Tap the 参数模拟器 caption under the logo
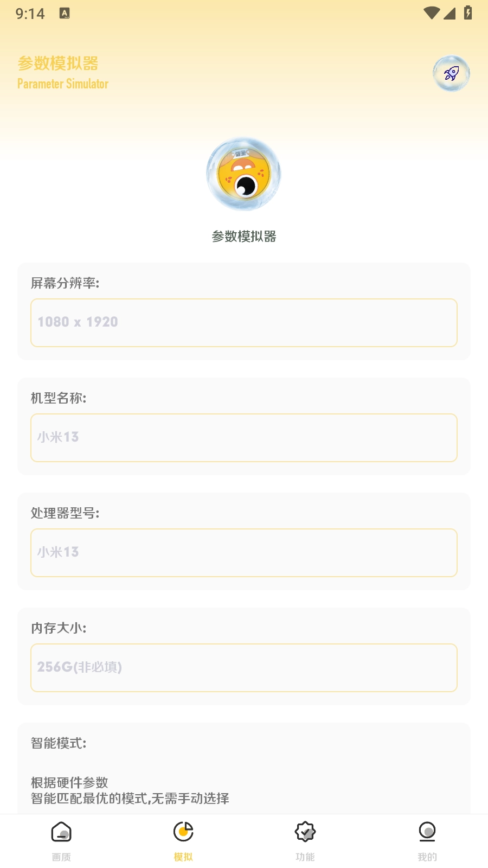This screenshot has width=488, height=868. pos(244,237)
